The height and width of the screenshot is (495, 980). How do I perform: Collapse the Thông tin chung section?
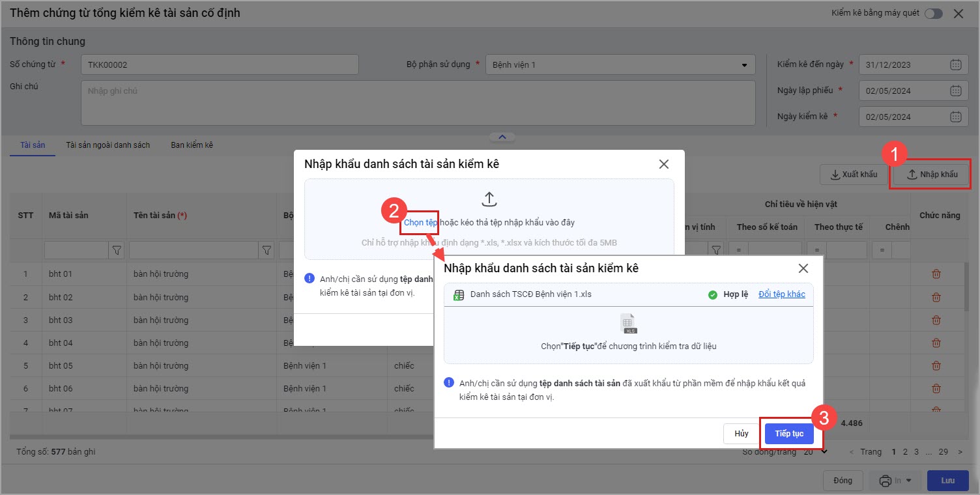tap(502, 137)
